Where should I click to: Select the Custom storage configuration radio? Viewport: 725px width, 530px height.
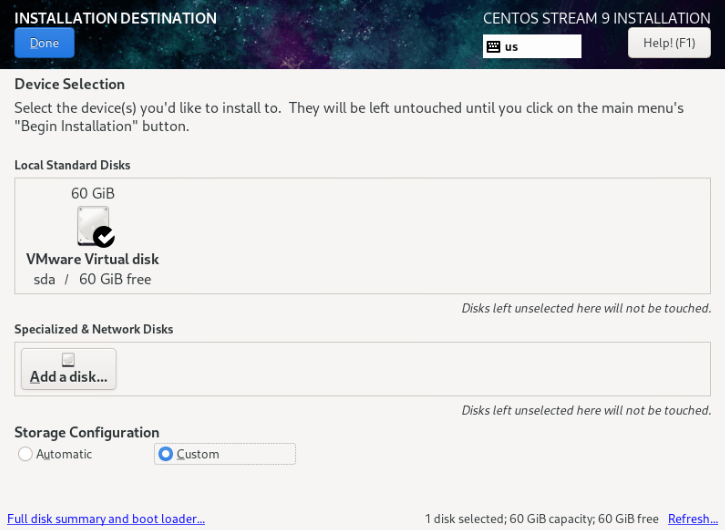(x=165, y=454)
